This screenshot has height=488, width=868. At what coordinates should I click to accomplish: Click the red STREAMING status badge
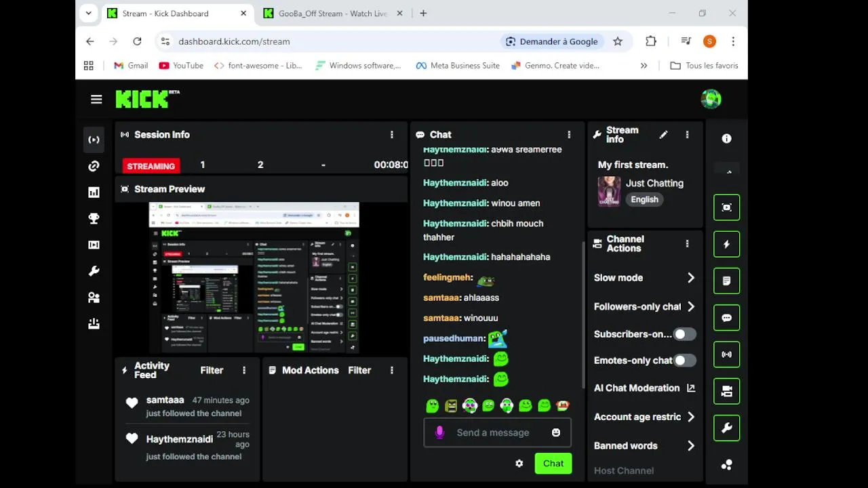click(151, 166)
